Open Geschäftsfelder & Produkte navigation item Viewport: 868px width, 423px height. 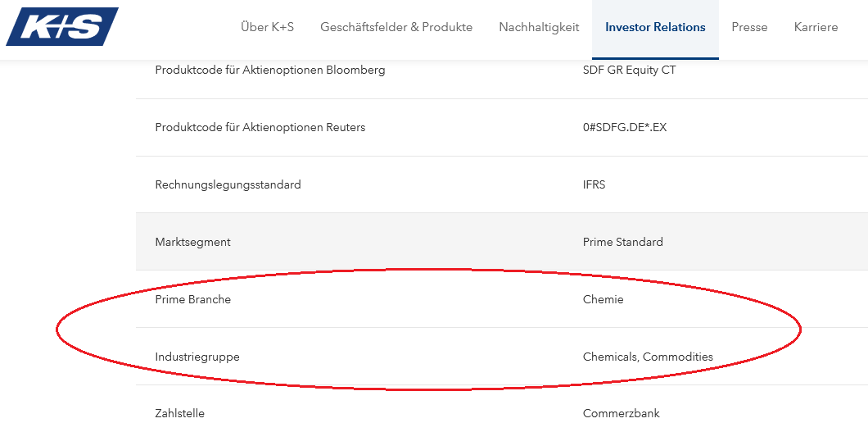pos(396,27)
